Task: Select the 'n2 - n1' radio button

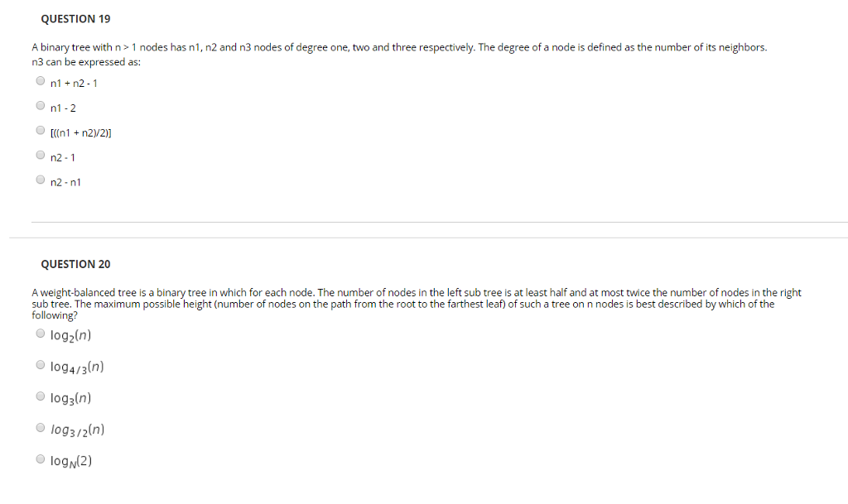Action: pos(41,180)
